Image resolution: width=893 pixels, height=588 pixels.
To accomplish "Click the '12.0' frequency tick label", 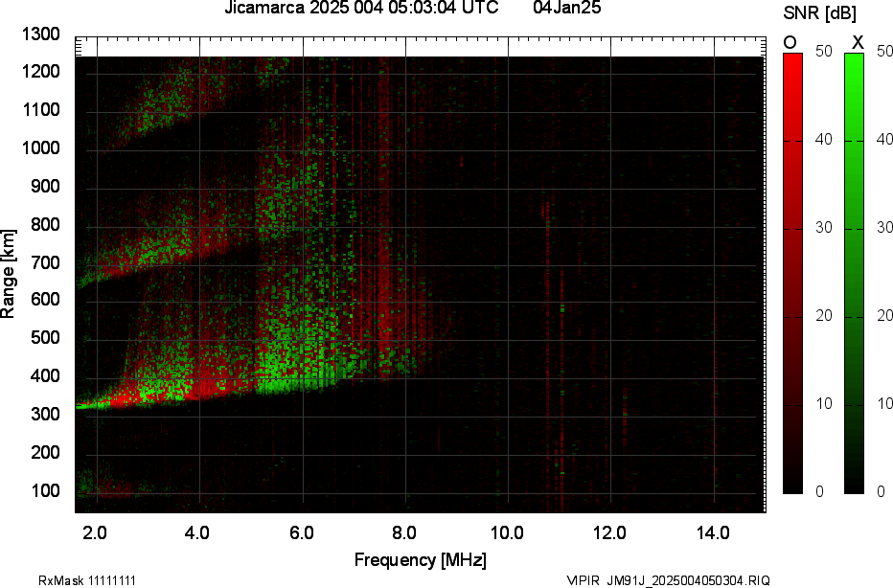I will coord(610,533).
